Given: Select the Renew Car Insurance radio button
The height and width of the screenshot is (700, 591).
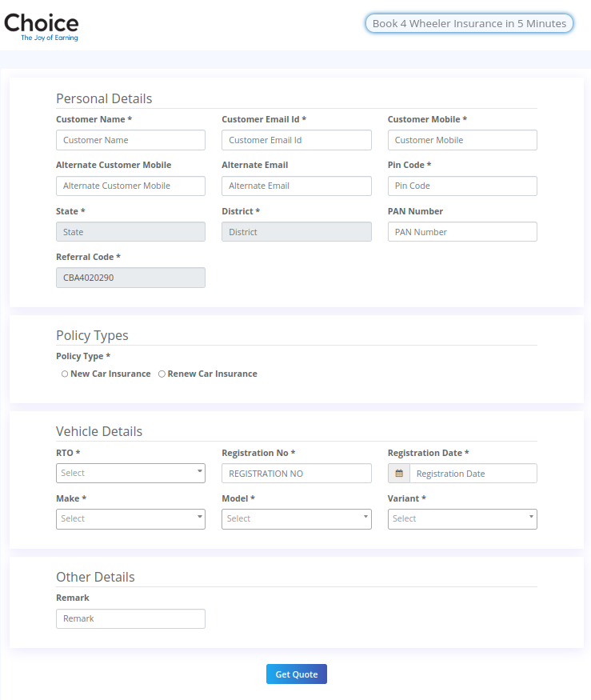Looking at the screenshot, I should pos(162,374).
